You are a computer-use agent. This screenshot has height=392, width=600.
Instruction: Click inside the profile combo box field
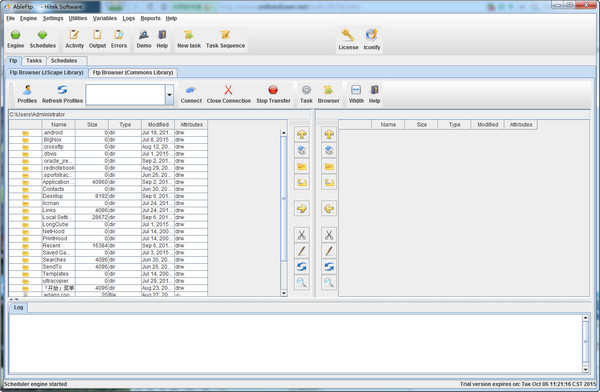[x=126, y=95]
